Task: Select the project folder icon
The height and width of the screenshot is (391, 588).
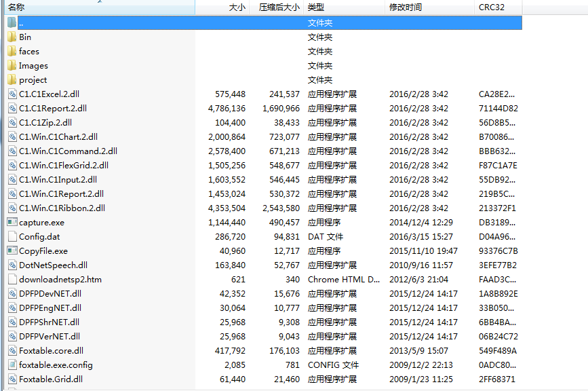Action: pos(12,80)
